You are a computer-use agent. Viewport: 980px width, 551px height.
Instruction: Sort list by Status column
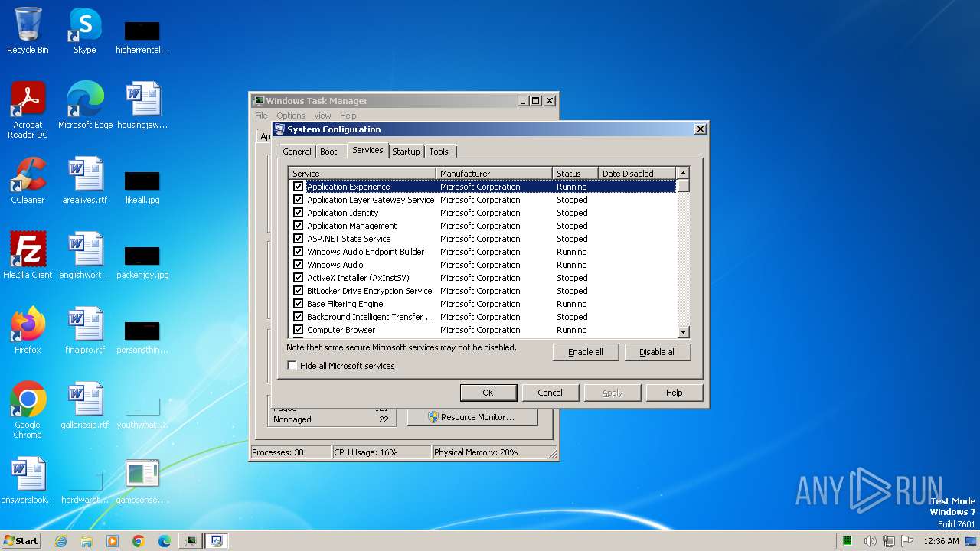pos(575,174)
